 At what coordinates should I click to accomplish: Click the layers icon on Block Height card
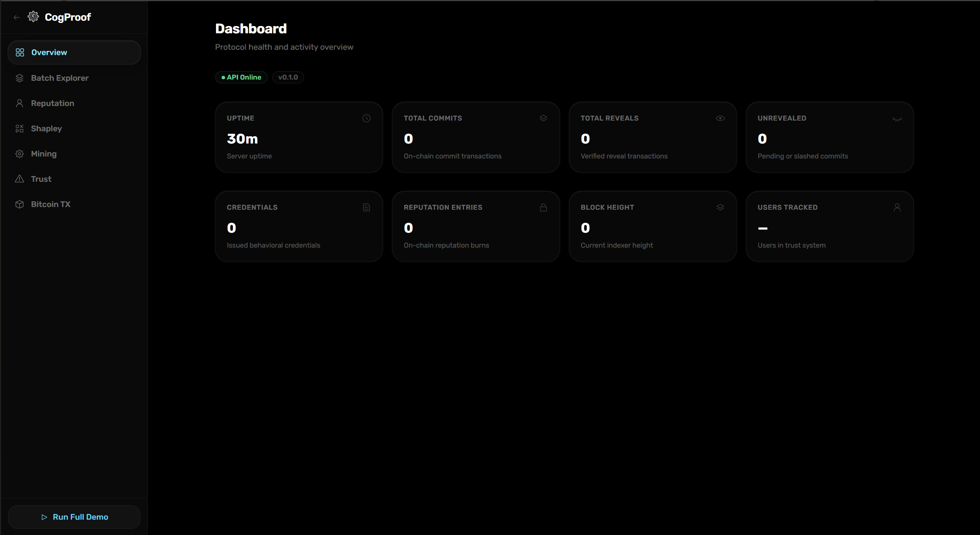tap(720, 207)
